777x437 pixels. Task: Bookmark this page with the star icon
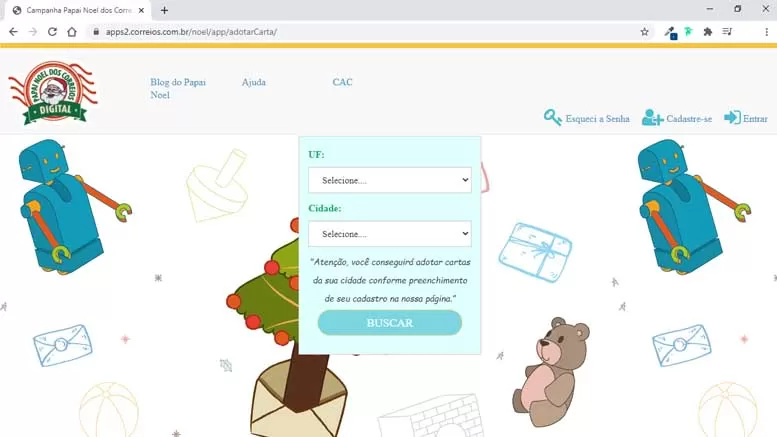click(644, 32)
